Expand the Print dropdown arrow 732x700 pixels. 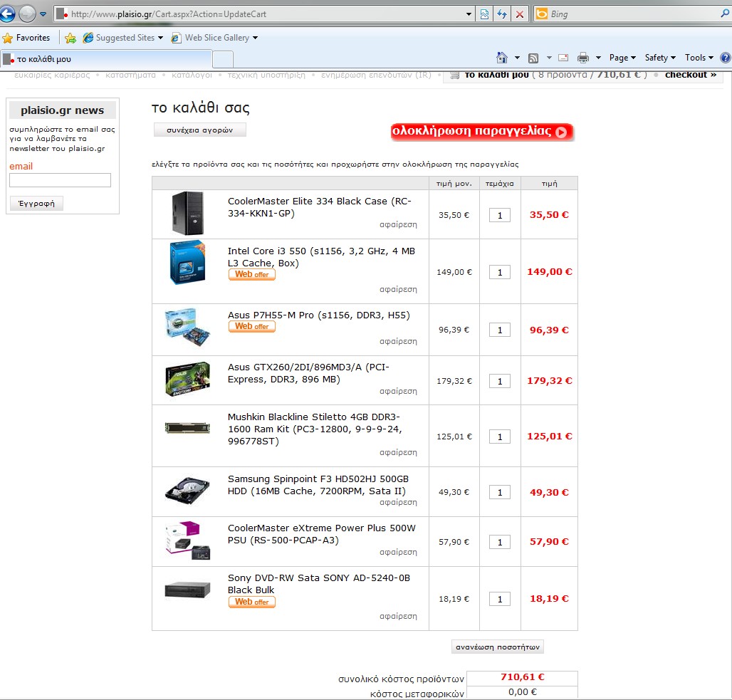click(x=598, y=58)
